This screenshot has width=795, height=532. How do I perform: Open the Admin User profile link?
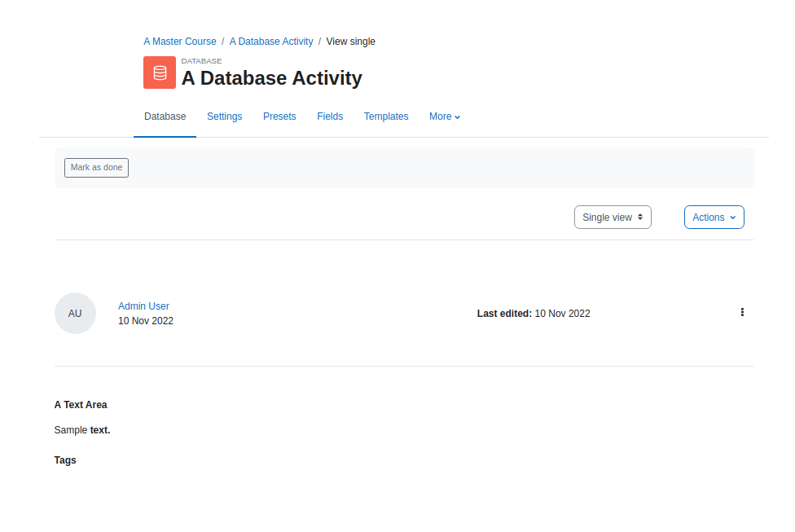point(143,306)
